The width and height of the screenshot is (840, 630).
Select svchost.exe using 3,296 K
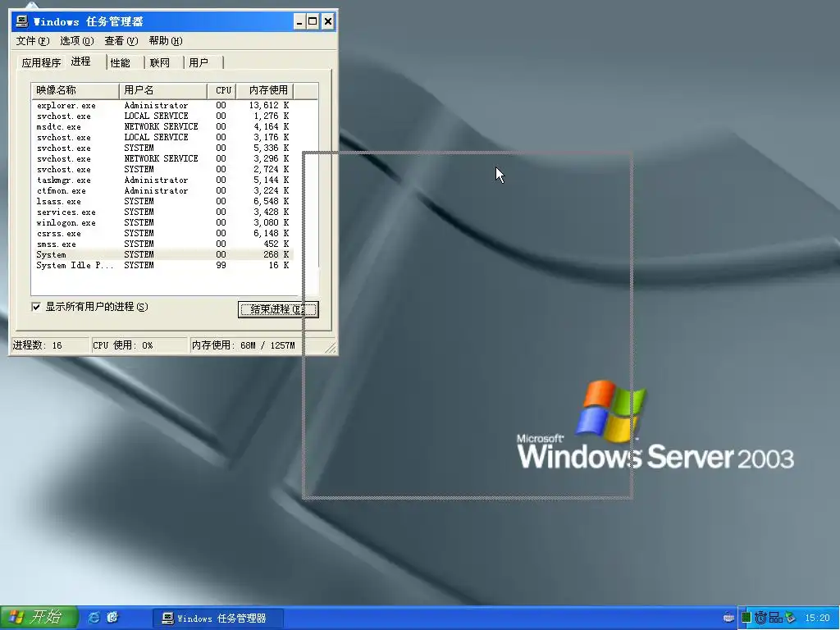(x=162, y=159)
